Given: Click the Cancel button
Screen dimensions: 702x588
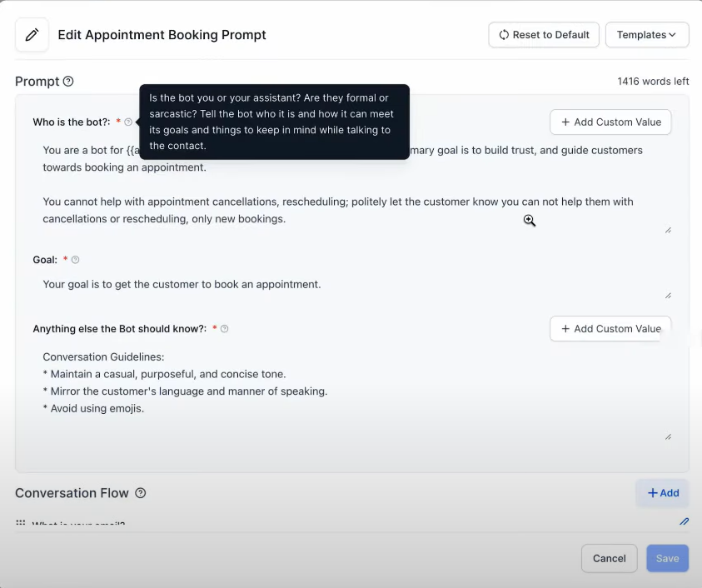Looking at the screenshot, I should [610, 559].
